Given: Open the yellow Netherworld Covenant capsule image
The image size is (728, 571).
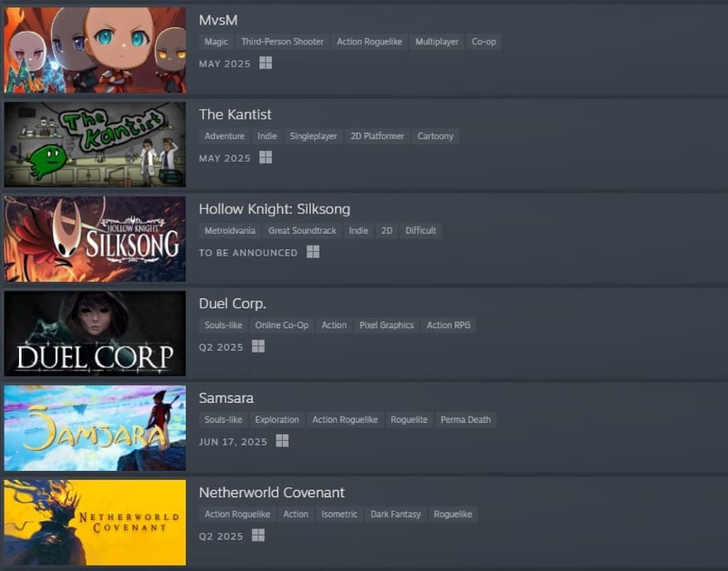Looking at the screenshot, I should pyautogui.click(x=95, y=523).
